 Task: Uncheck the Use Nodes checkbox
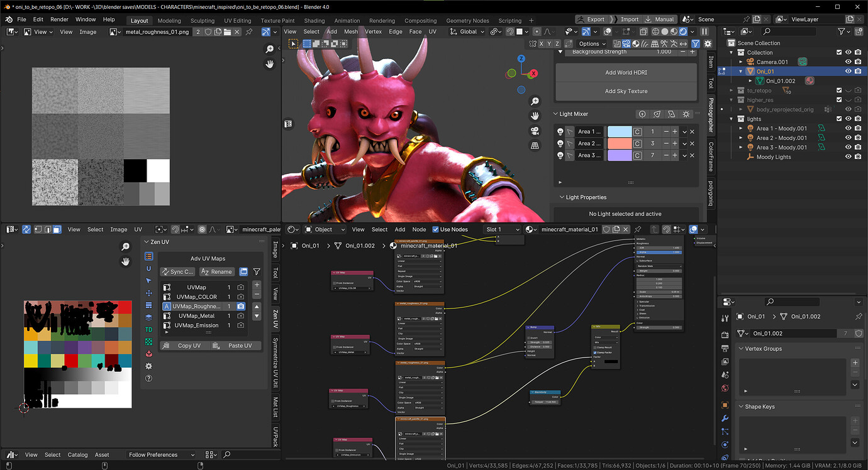(435, 229)
